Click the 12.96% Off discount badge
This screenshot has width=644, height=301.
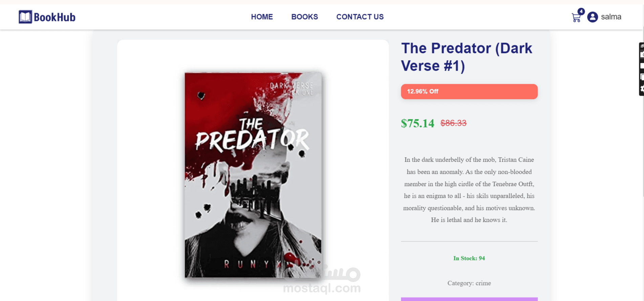tap(469, 92)
